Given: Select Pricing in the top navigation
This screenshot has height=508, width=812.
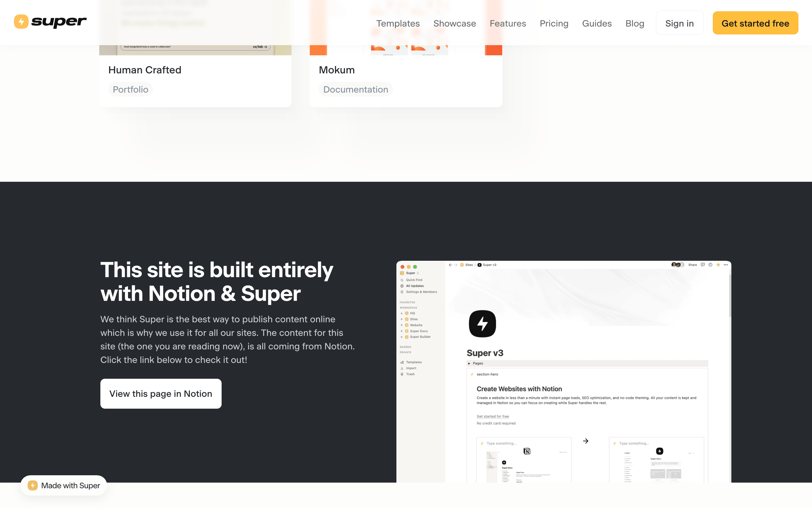Looking at the screenshot, I should click(x=554, y=23).
